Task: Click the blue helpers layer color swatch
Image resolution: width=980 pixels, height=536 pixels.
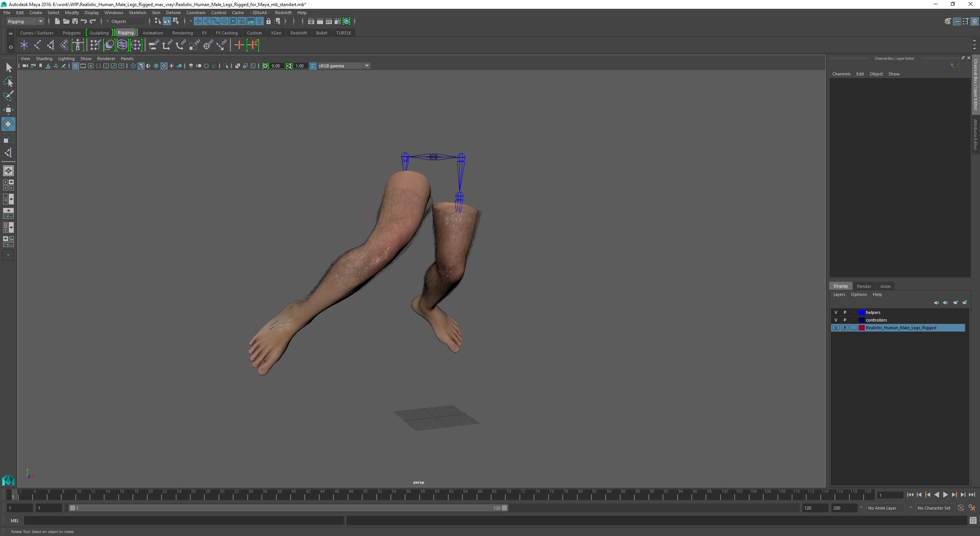Action: (x=862, y=312)
